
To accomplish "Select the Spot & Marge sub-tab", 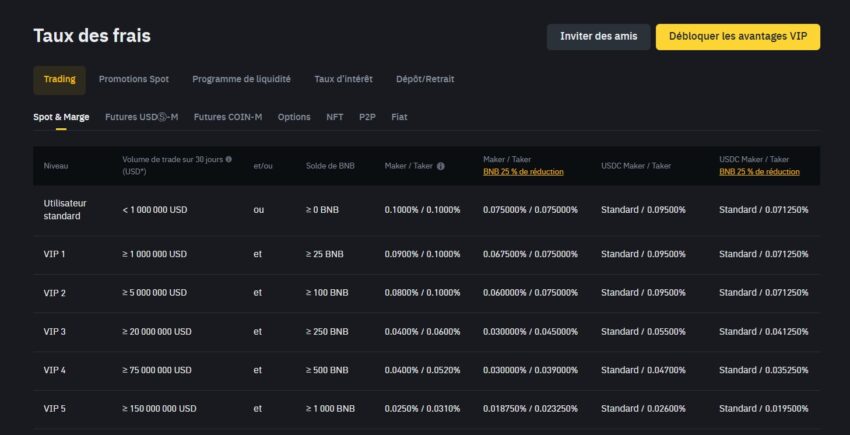I will (x=61, y=117).
